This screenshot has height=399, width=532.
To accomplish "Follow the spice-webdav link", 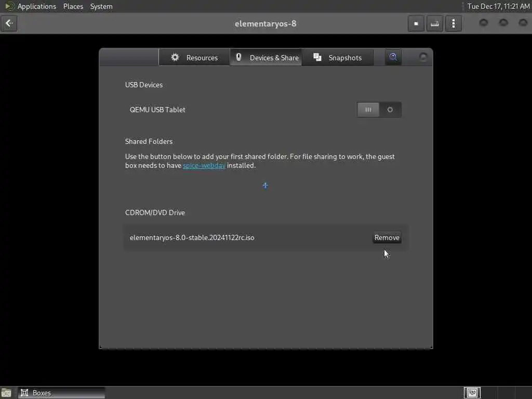I will (x=204, y=166).
